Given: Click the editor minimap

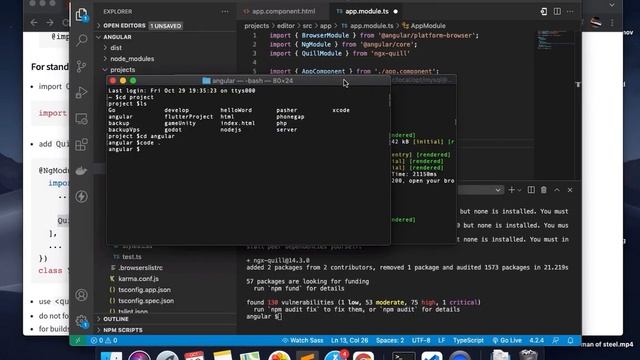Looking at the screenshot, I should tap(556, 39).
